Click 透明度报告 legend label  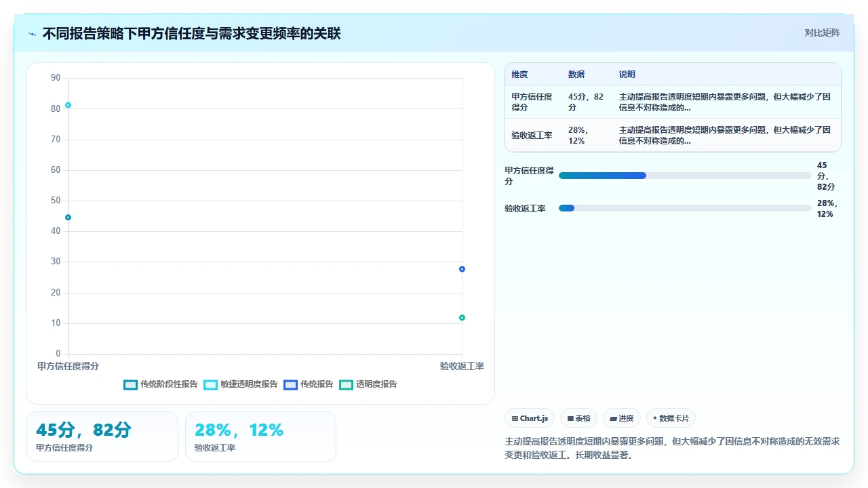pyautogui.click(x=376, y=384)
